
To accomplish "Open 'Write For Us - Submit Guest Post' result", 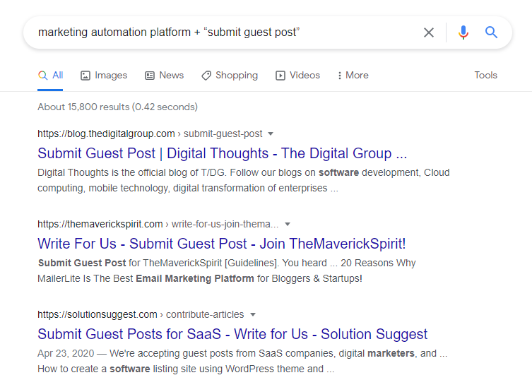I will (221, 244).
